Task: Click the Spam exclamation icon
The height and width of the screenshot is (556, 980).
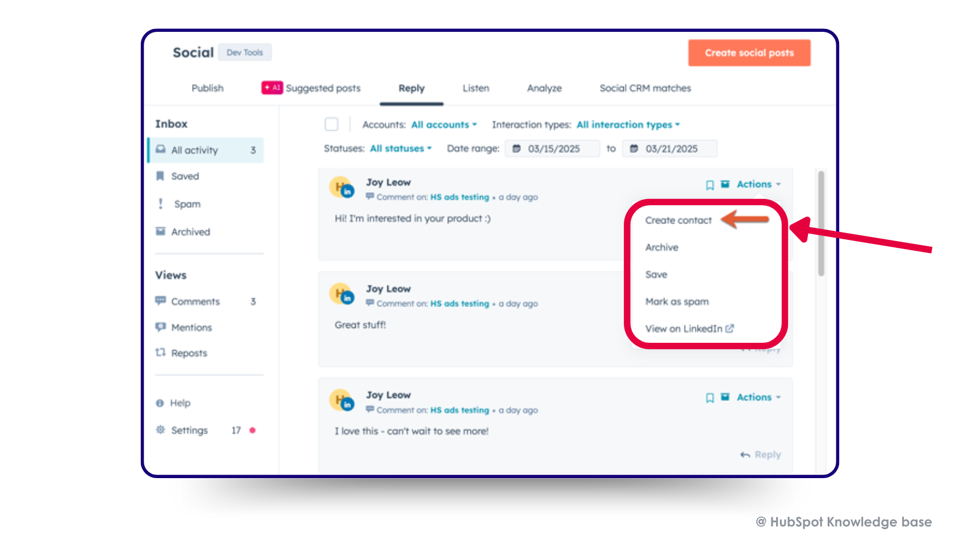Action: pos(161,204)
